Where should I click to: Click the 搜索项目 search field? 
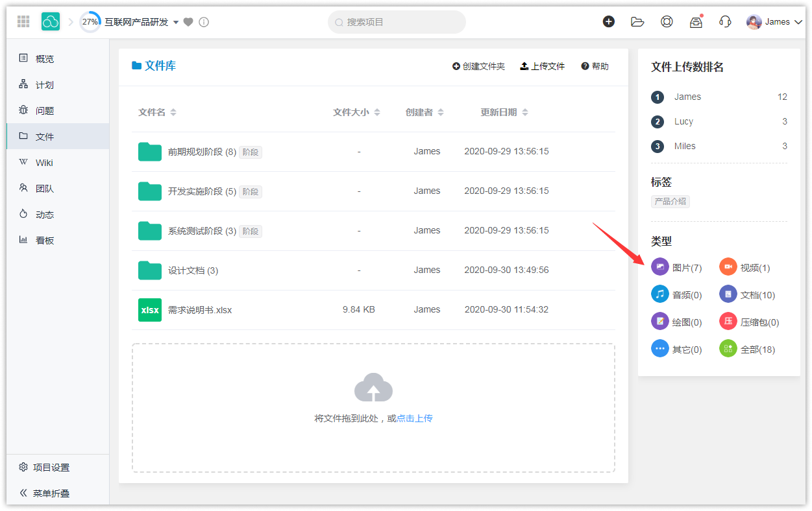397,22
